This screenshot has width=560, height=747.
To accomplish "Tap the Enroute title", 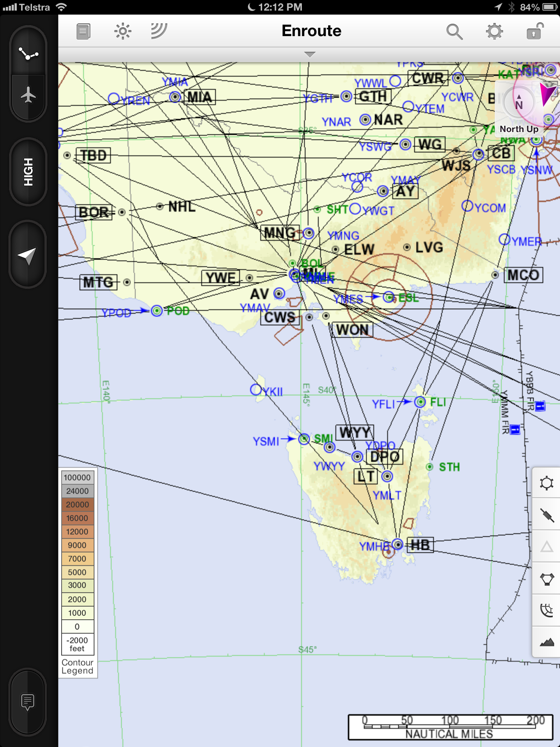I will coord(311,31).
